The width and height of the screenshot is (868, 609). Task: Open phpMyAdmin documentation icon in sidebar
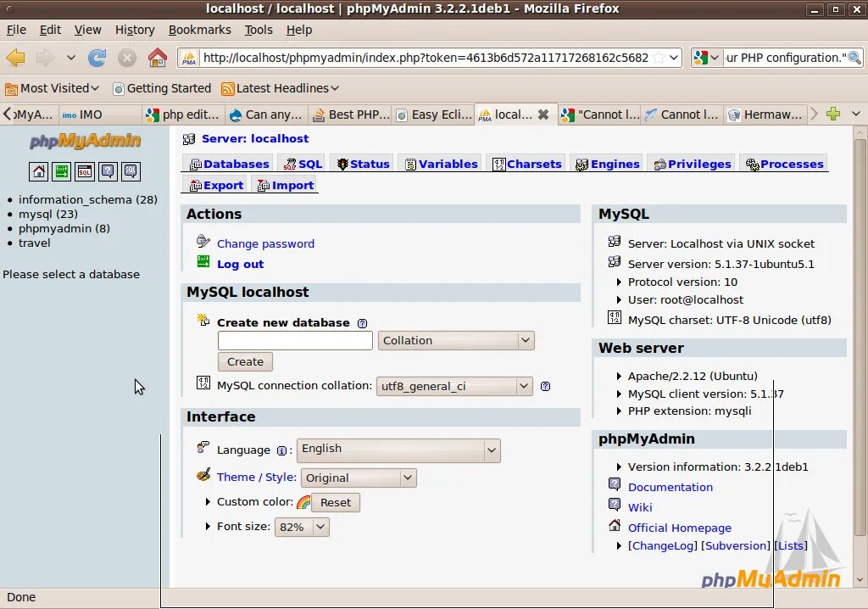[108, 172]
